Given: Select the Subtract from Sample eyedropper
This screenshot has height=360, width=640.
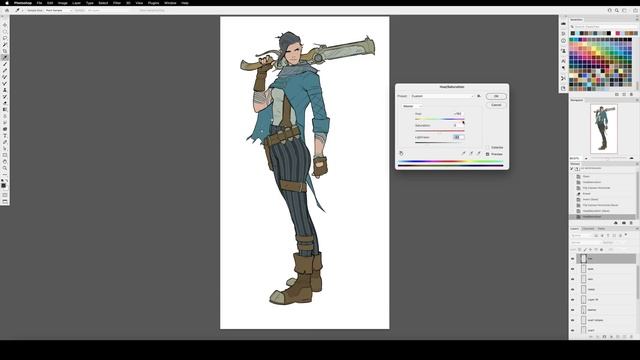Looking at the screenshot, I should click(479, 153).
